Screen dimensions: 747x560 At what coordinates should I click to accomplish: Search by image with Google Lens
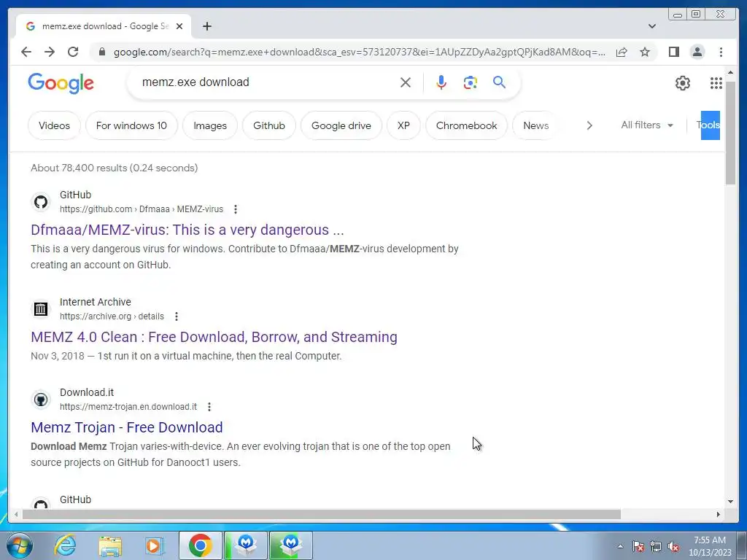(x=471, y=82)
